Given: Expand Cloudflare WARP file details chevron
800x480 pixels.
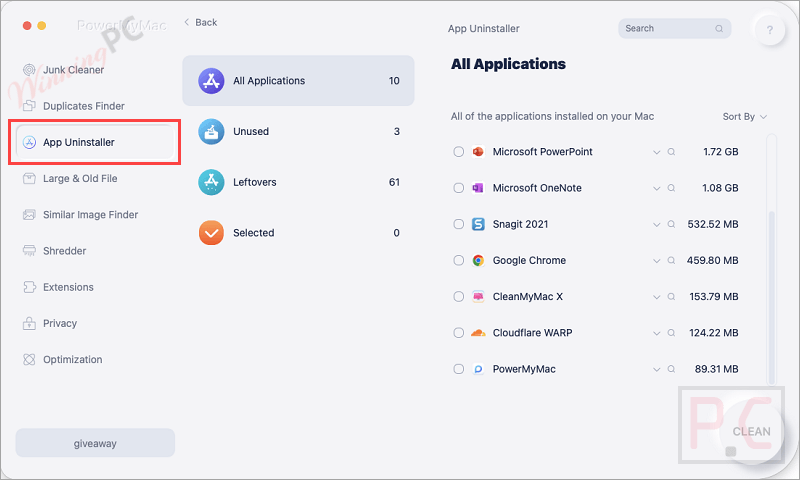Looking at the screenshot, I should pyautogui.click(x=657, y=333).
